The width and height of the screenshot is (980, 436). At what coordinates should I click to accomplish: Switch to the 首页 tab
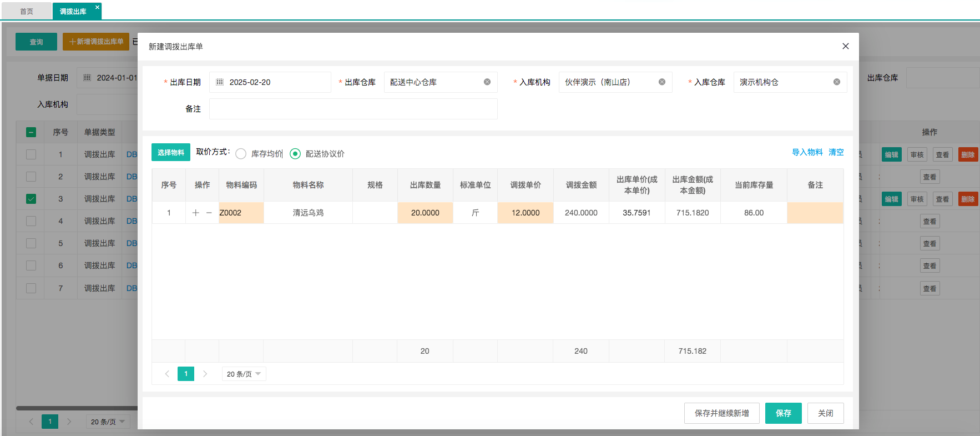pos(27,11)
